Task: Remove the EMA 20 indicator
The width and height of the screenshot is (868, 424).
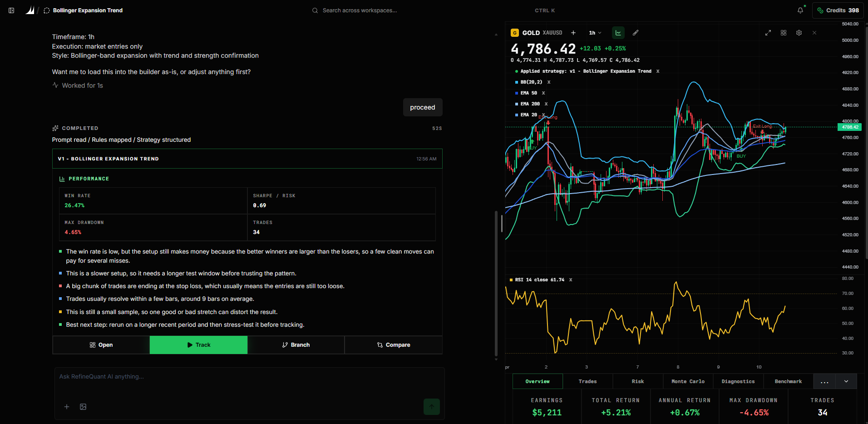Action: (543, 115)
